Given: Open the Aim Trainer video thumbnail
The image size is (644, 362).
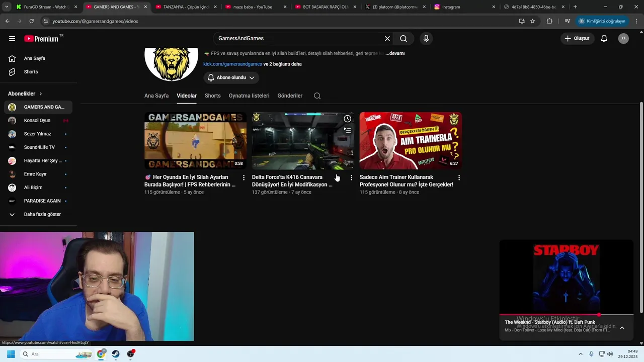Looking at the screenshot, I should (411, 140).
